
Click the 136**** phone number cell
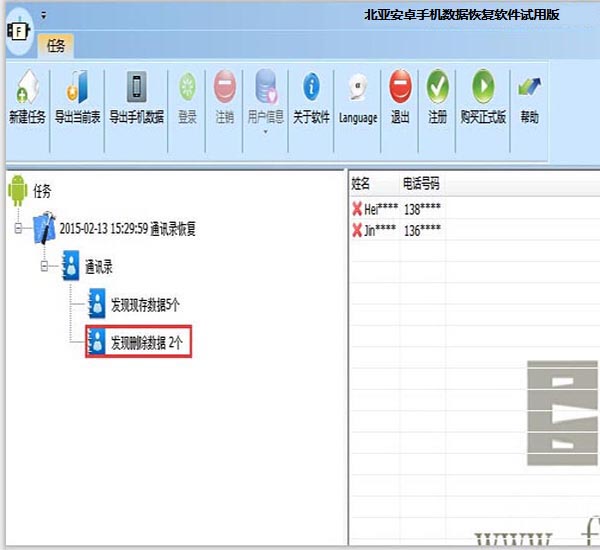point(422,230)
